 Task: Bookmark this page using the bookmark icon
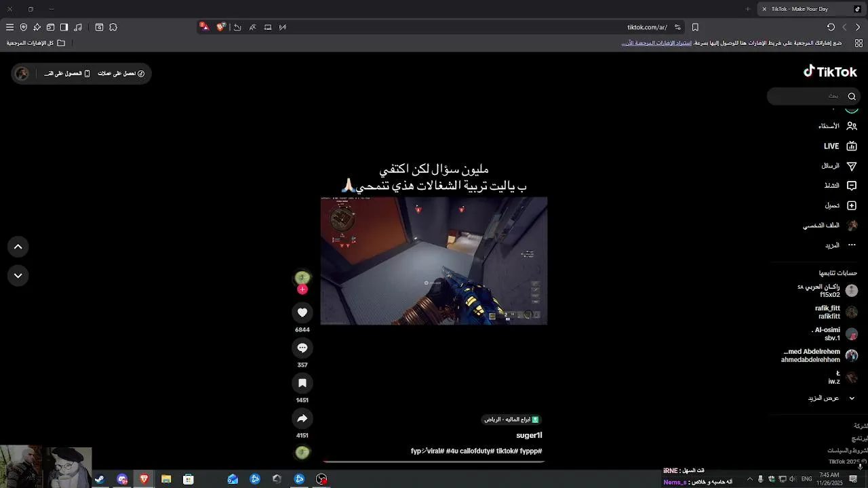pos(695,27)
